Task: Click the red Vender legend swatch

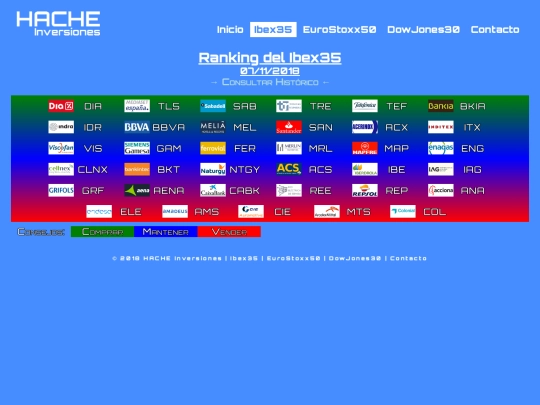Action: (229, 232)
